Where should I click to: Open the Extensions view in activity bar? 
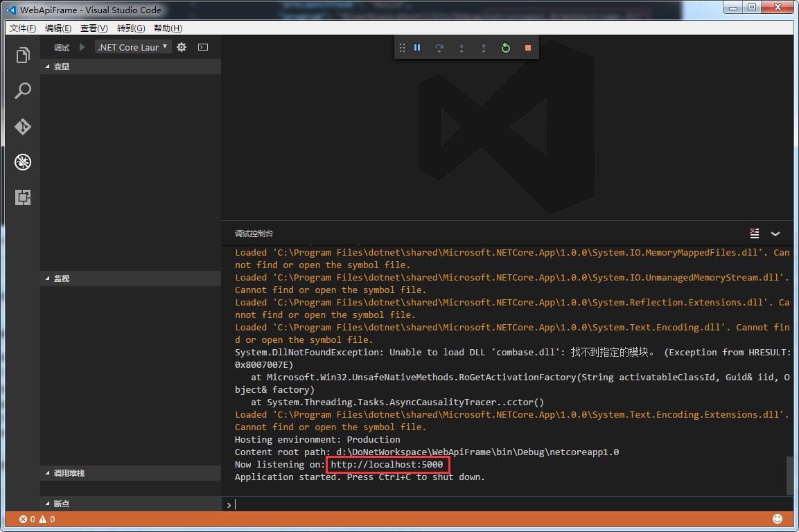[x=23, y=197]
